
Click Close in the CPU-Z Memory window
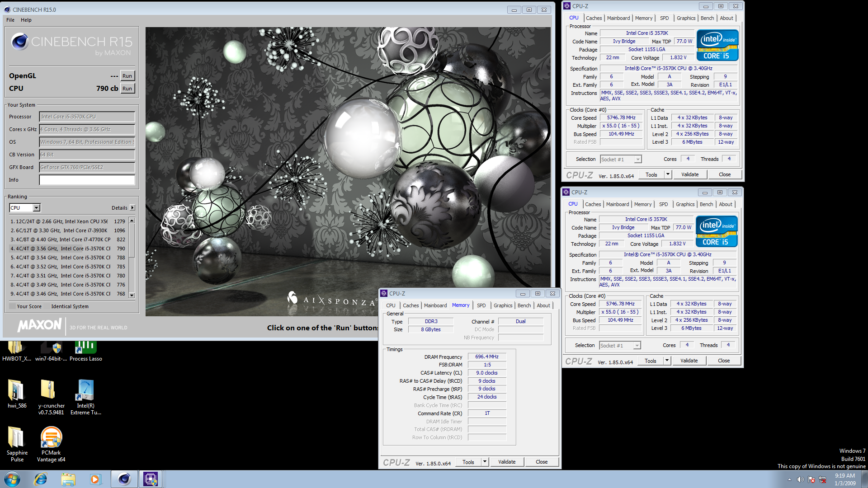tap(542, 462)
